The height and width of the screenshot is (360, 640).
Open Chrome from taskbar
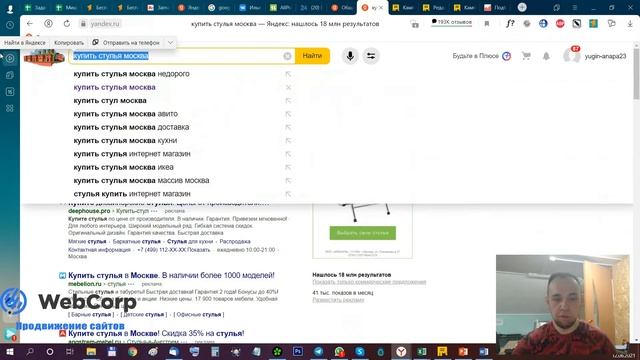pyautogui.click(x=132, y=351)
